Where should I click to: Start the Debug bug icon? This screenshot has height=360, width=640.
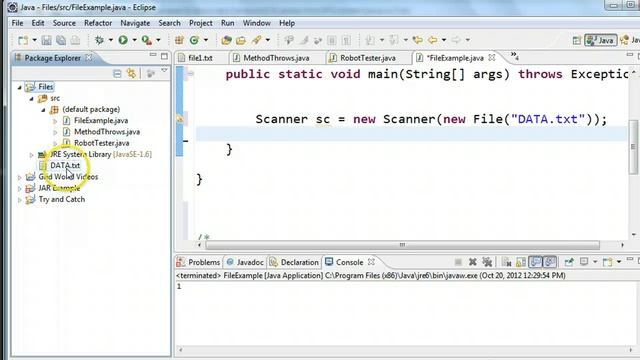pyautogui.click(x=99, y=40)
